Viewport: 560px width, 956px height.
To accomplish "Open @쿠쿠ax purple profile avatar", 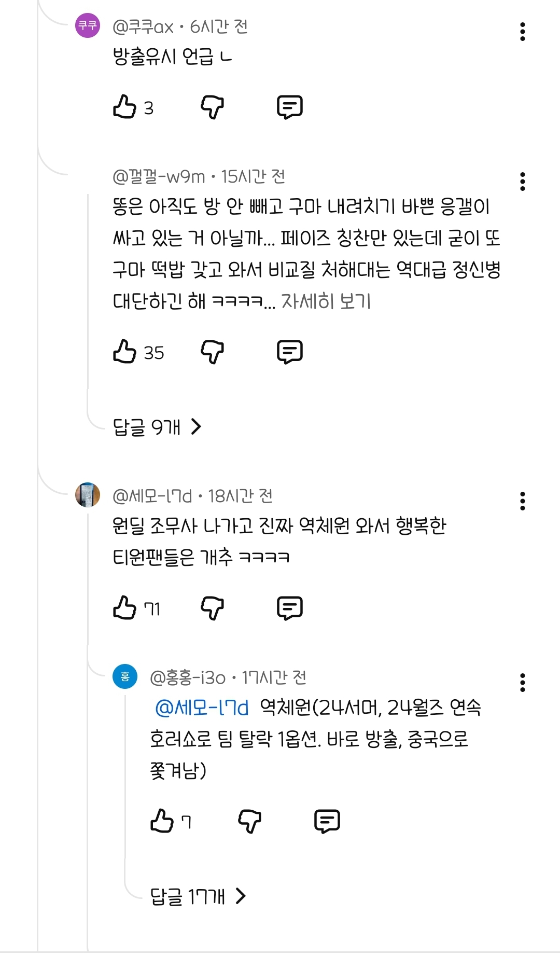I will tap(88, 25).
